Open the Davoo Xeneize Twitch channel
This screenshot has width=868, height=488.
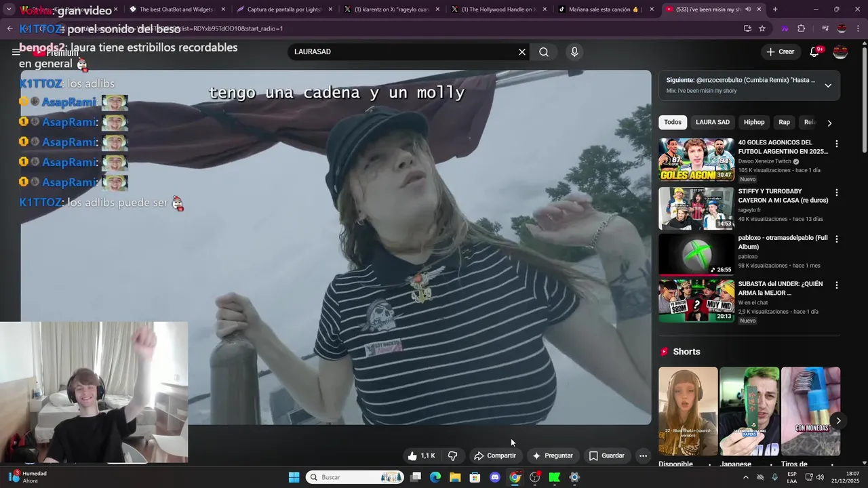point(765,161)
